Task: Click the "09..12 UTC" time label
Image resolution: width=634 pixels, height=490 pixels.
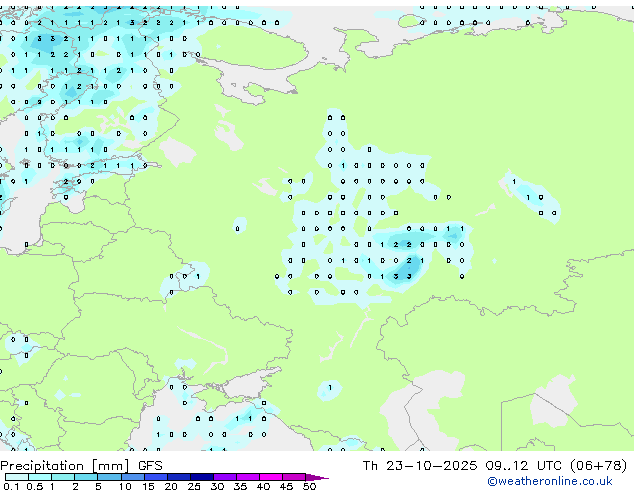Action: pyautogui.click(x=524, y=466)
